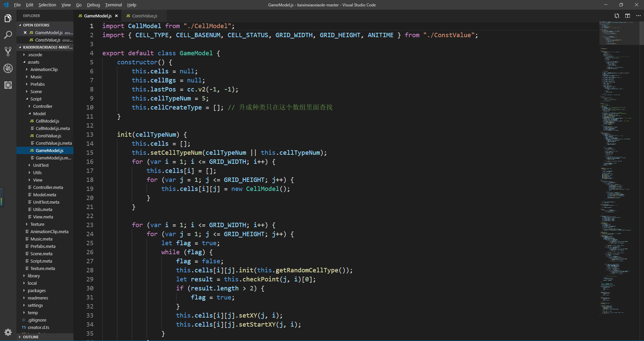The width and height of the screenshot is (644, 341).
Task: Select ConstValue.js in Open Editors list
Action: [45, 40]
